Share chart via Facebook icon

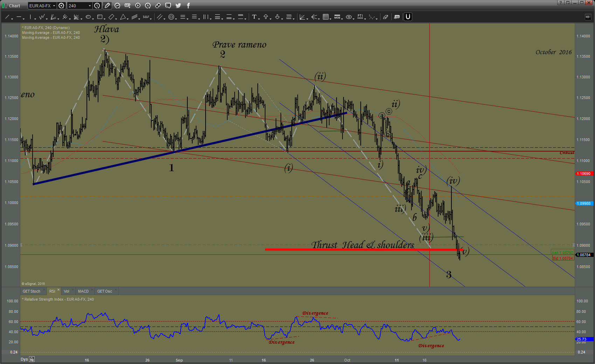pos(188,6)
